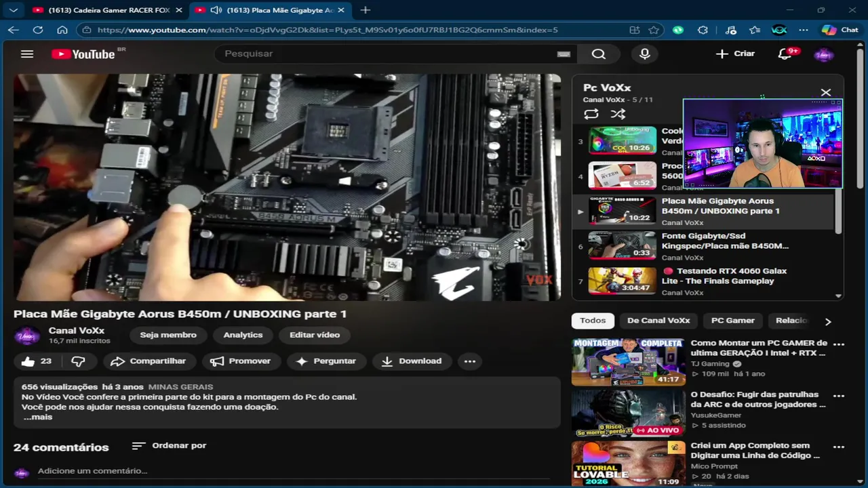This screenshot has width=868, height=488.
Task: Open O Desafio: Fugir das patrulhas video
Action: click(x=628, y=413)
